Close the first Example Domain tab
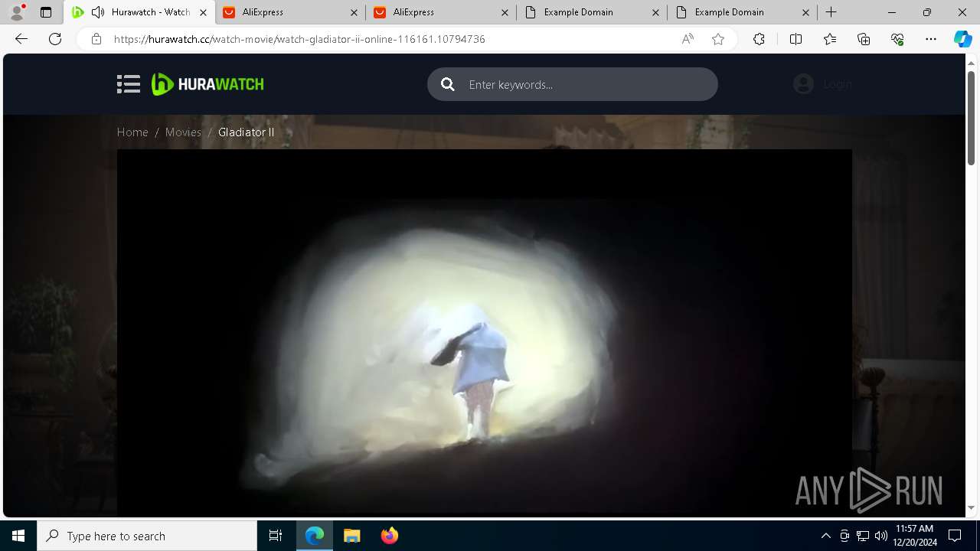The height and width of the screenshot is (551, 980). 655,12
